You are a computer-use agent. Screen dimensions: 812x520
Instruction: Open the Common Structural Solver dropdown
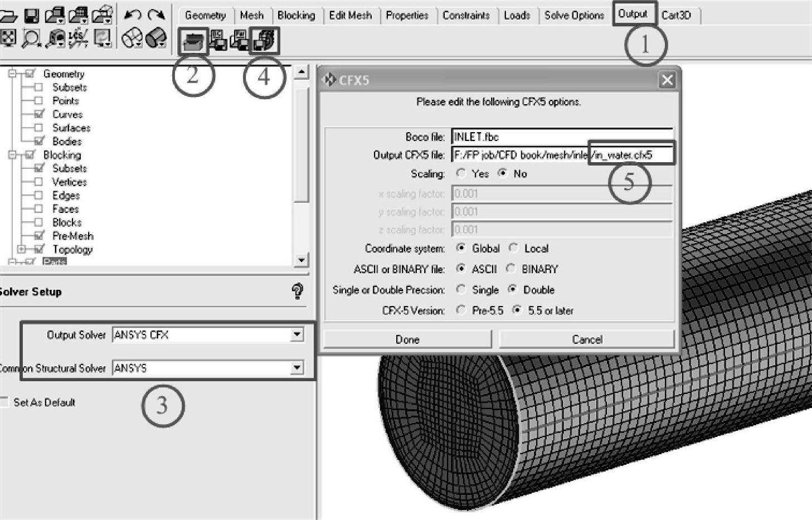click(x=297, y=368)
